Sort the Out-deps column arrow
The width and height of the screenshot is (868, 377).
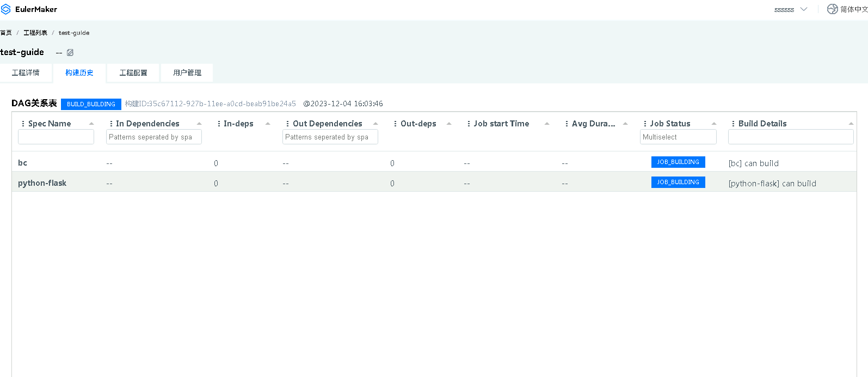pos(449,124)
